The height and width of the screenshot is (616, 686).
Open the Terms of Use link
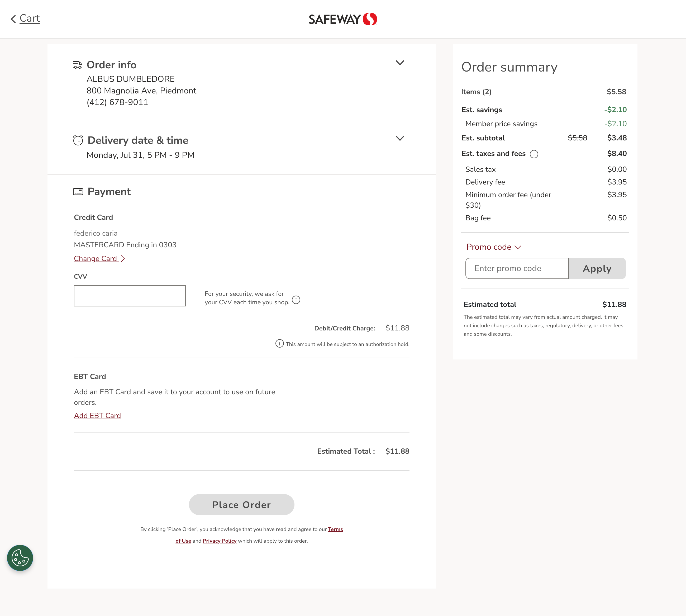pos(335,529)
